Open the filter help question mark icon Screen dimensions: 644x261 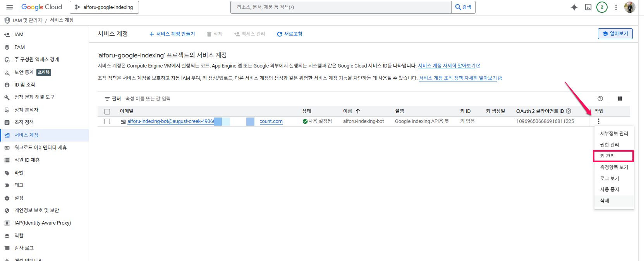coord(600,99)
